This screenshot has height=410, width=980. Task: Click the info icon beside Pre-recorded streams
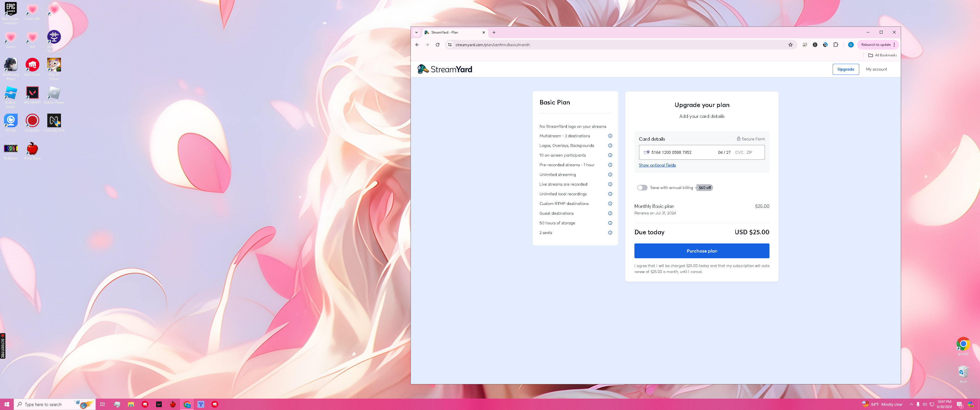pyautogui.click(x=610, y=165)
